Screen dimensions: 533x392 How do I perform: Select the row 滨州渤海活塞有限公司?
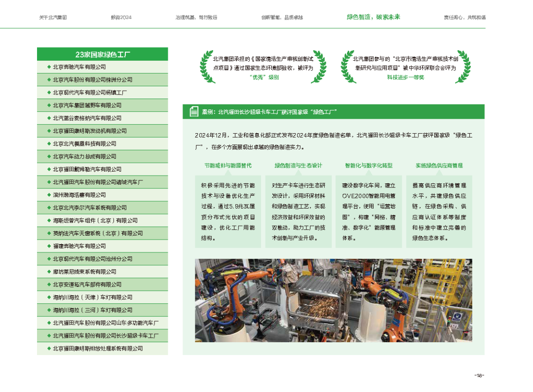coord(102,195)
